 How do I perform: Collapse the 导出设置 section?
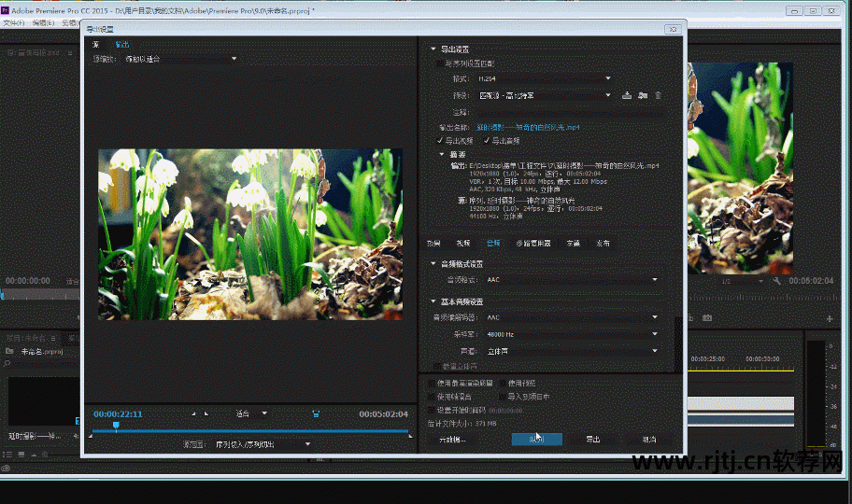[x=433, y=49]
